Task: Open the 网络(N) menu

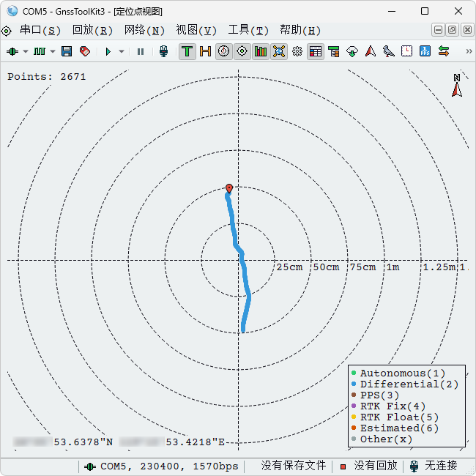Action: click(144, 30)
